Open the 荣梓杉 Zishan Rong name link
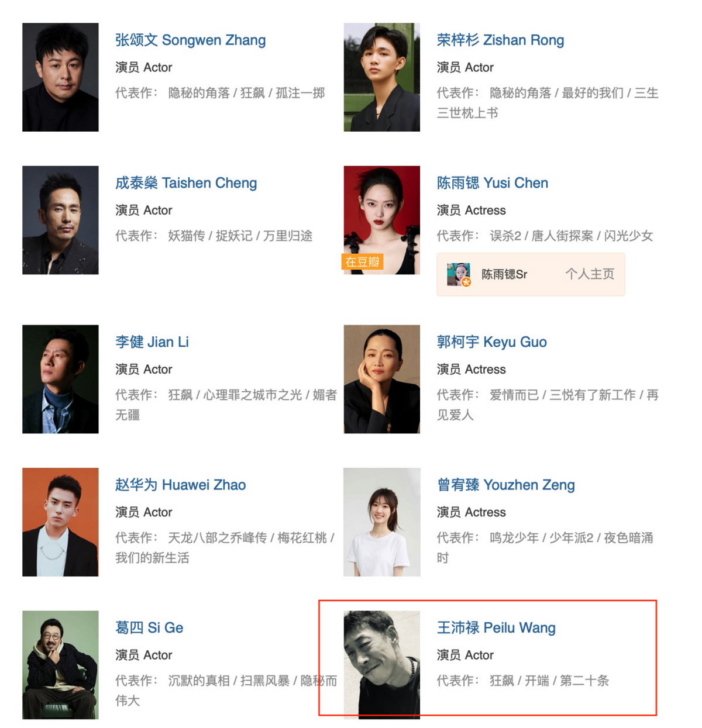Viewport: 702px width, 728px height. pos(500,40)
